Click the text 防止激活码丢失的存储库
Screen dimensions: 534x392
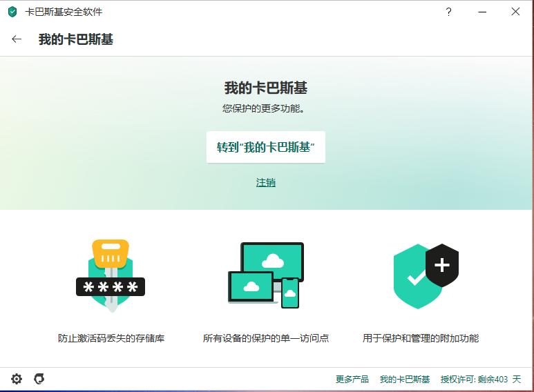coord(111,338)
